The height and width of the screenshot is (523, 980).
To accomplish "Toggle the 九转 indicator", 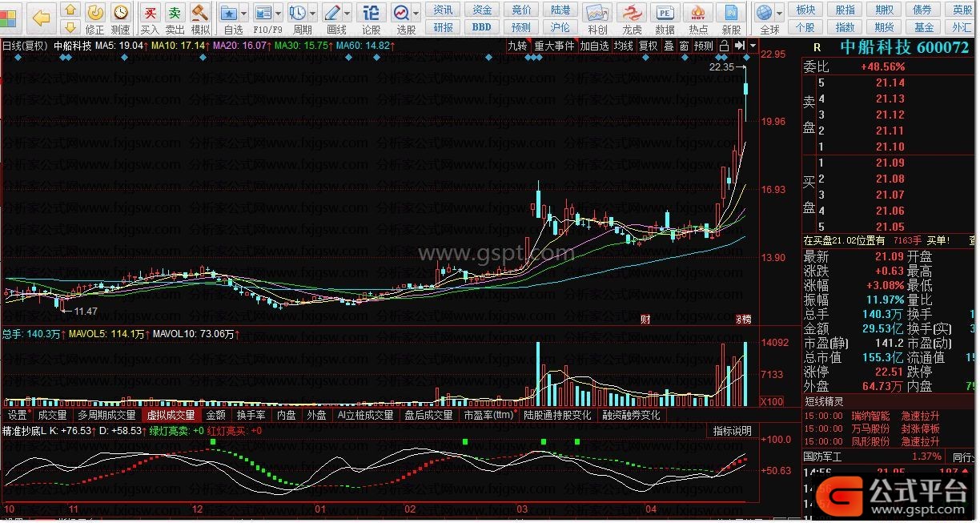I will pyautogui.click(x=517, y=46).
